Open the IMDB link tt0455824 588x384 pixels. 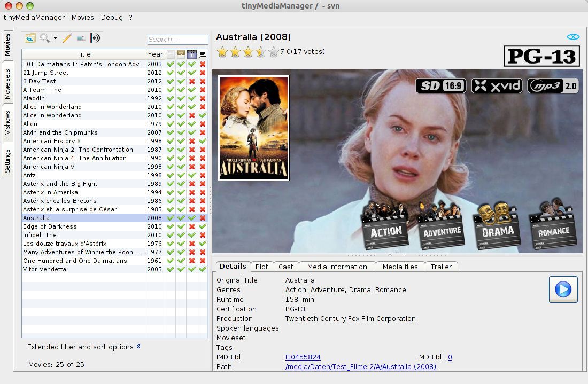(x=303, y=357)
